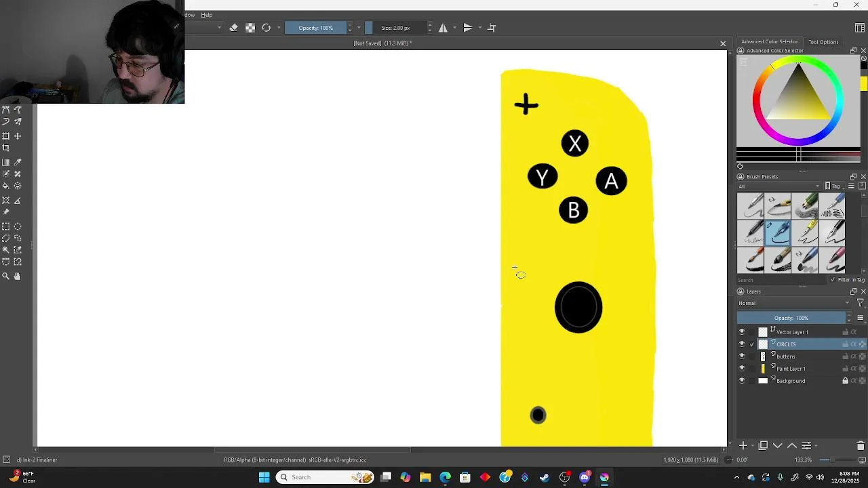Screen dimensions: 868x488
Task: Enable Filter in Tag checkbox
Action: click(x=833, y=280)
